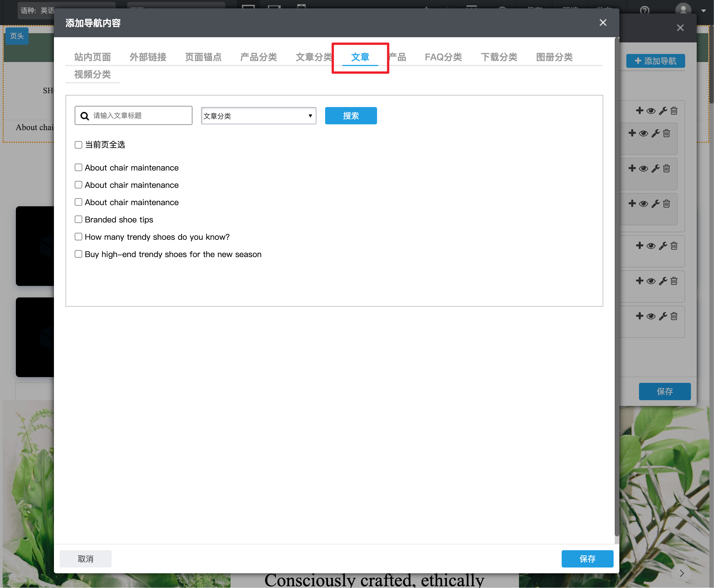Check the Branded shoe tips article

click(x=78, y=220)
